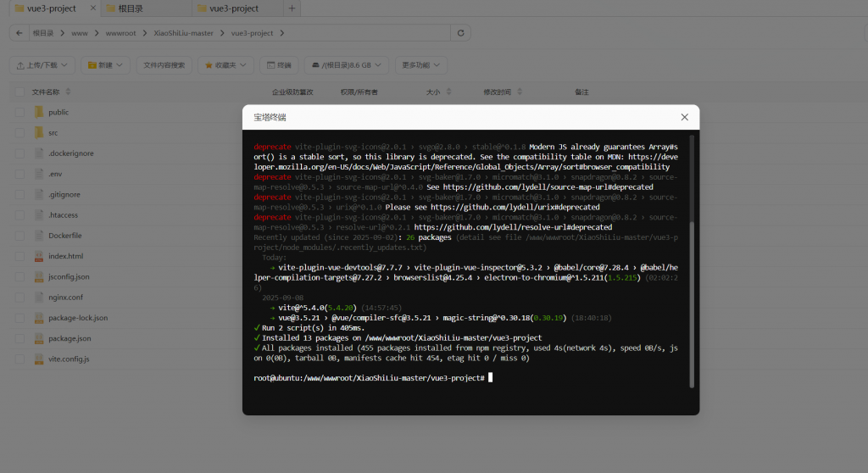Click the index.html file icon
The height and width of the screenshot is (473, 868).
coord(38,256)
